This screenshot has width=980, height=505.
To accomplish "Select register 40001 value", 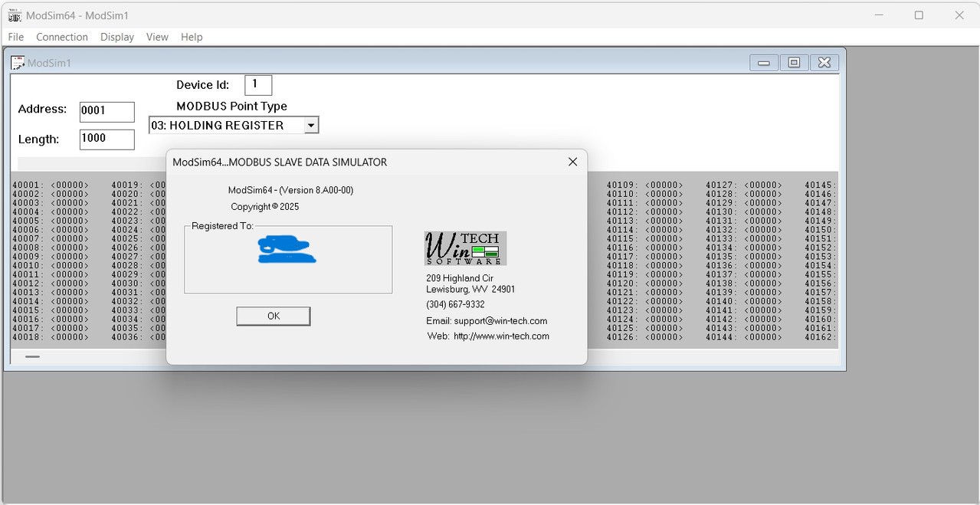I will (x=70, y=185).
